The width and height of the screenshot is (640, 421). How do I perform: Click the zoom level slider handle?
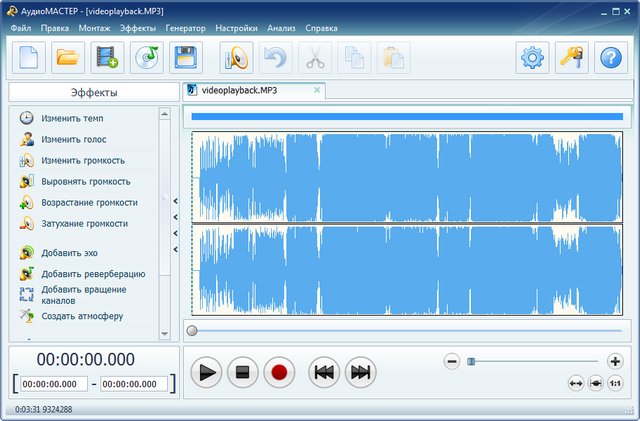click(x=471, y=361)
